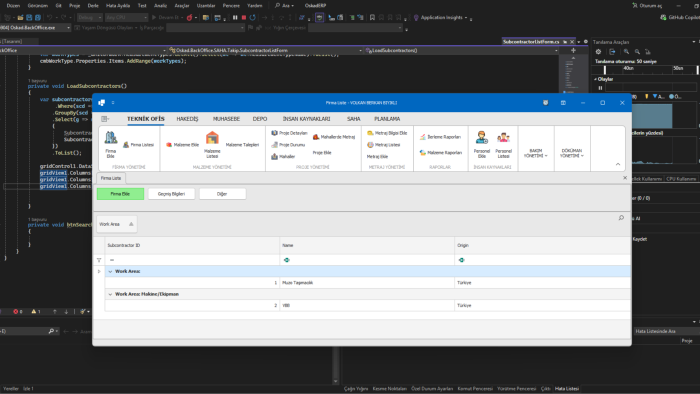Open diagnostic tools settings gear icon
Image resolution: width=700 pixels, height=394 pixels.
coord(599,52)
